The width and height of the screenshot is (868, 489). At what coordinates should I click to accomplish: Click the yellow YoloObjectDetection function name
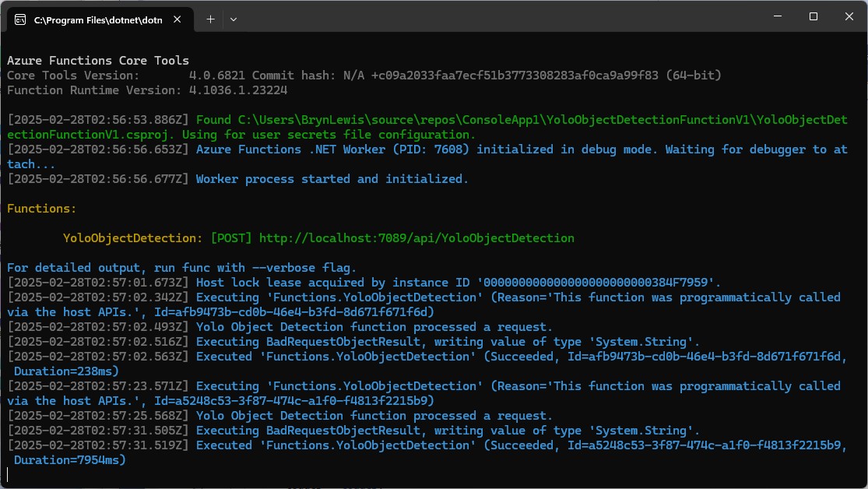tap(133, 238)
